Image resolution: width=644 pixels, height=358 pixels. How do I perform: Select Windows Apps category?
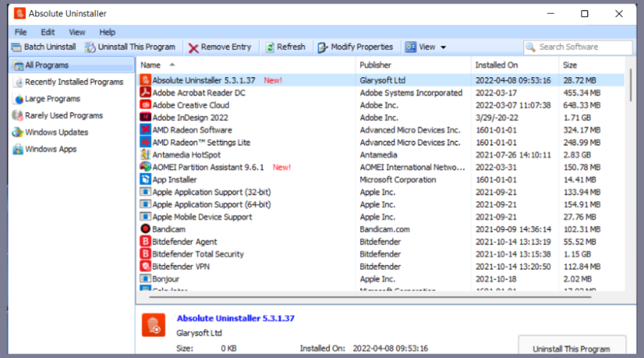tap(51, 149)
